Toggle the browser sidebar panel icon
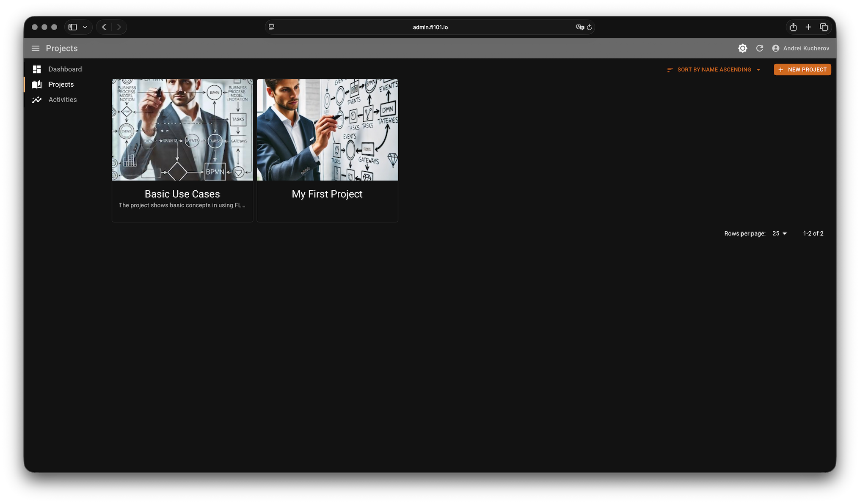 pyautogui.click(x=73, y=27)
